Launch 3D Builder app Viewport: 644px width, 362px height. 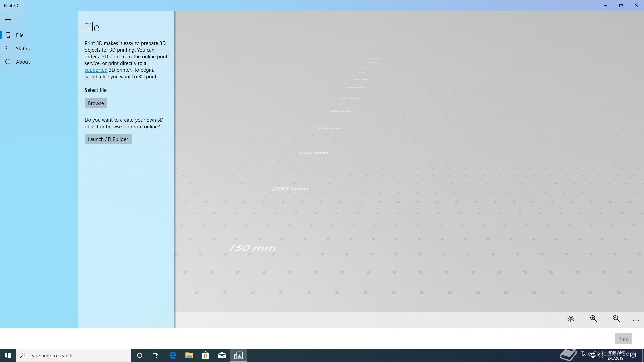tap(108, 139)
